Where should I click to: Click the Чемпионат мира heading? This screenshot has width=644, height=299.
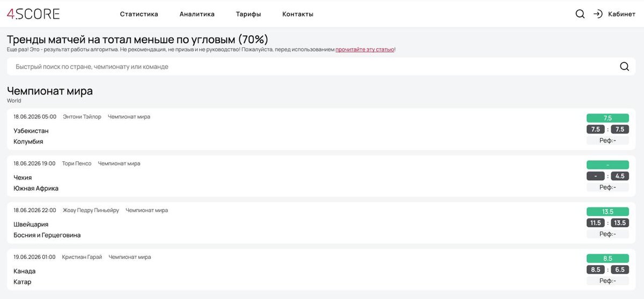50,91
